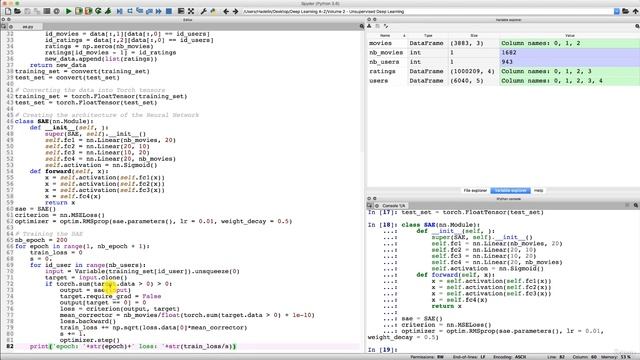Browse for a working directory
The height and width of the screenshot is (360, 640).
coord(625,11)
